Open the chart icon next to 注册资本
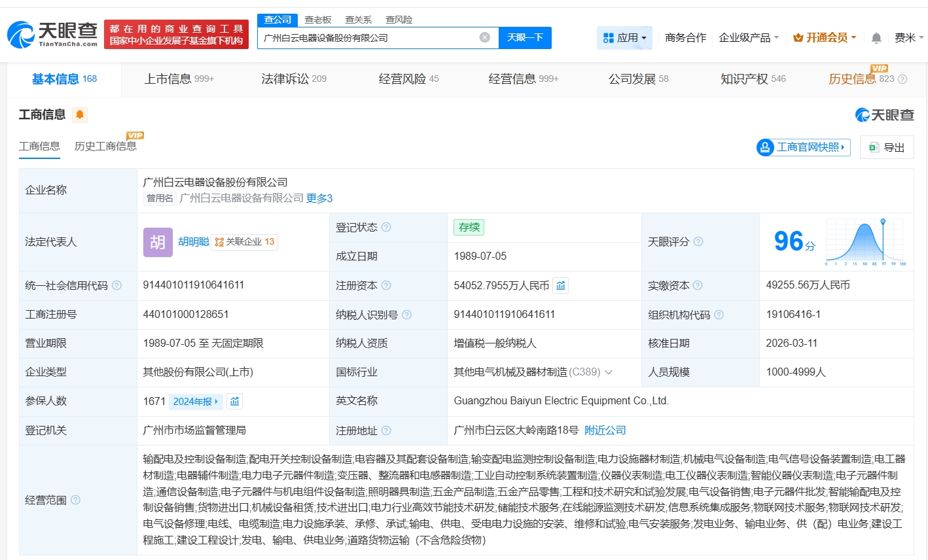 tap(561, 285)
